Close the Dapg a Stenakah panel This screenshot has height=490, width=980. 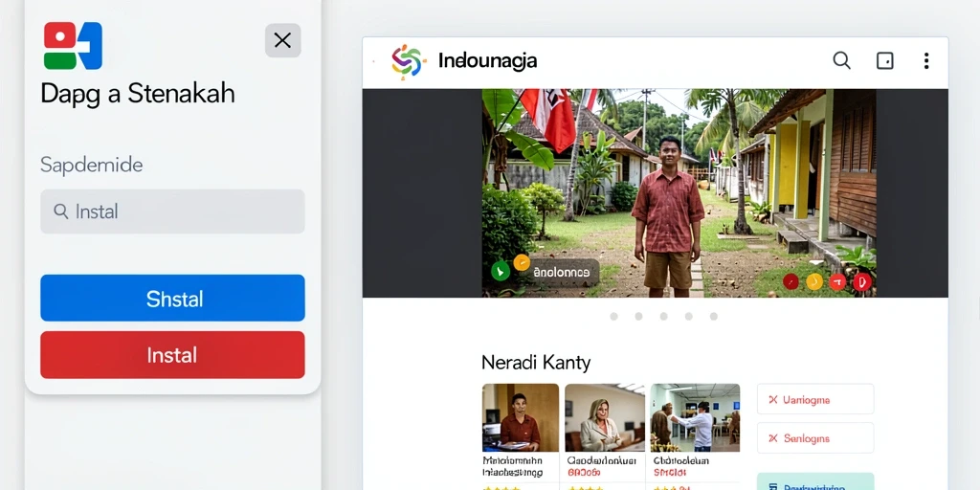(x=282, y=40)
